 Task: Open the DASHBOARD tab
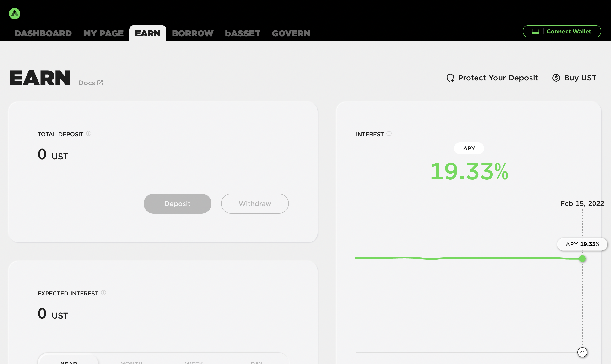(x=43, y=33)
